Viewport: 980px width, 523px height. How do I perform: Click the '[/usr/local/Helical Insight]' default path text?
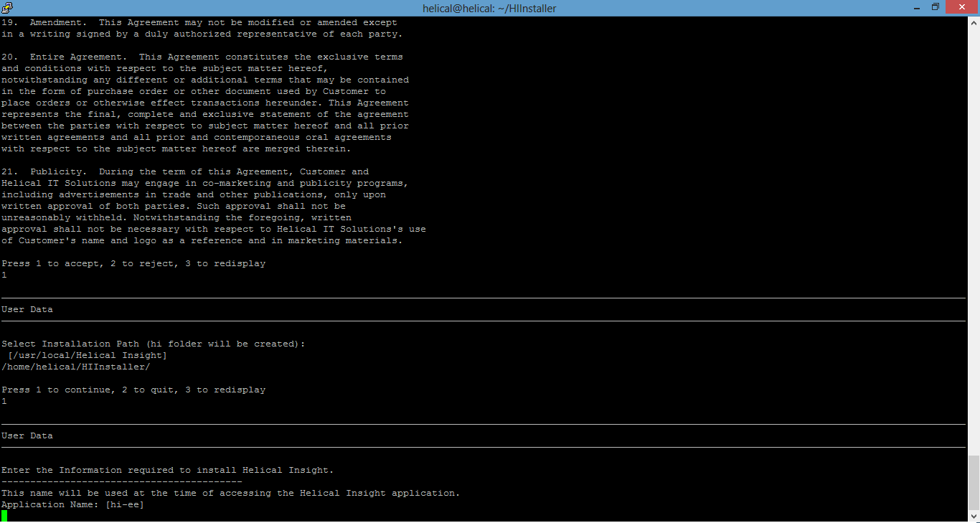pos(88,355)
